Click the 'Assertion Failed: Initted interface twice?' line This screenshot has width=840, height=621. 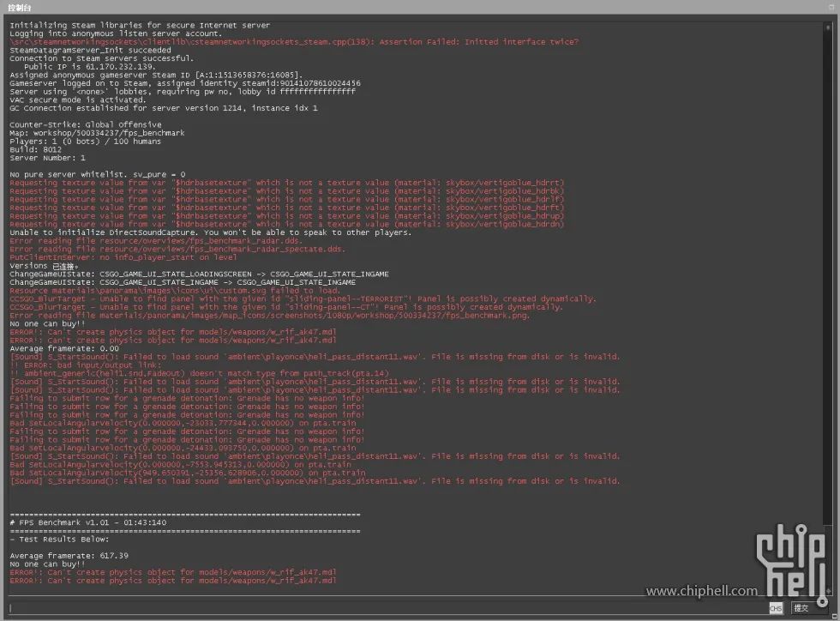(294, 42)
